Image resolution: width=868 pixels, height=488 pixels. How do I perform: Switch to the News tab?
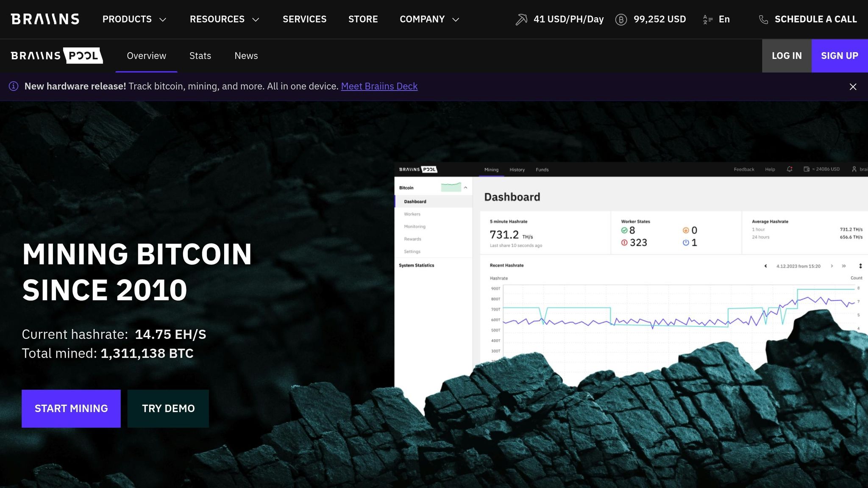[246, 56]
